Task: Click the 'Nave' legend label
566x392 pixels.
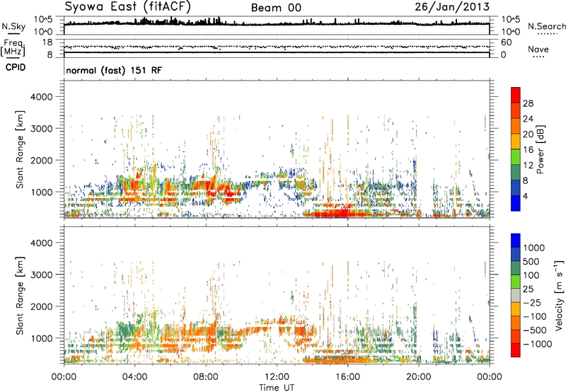Action: coord(538,49)
